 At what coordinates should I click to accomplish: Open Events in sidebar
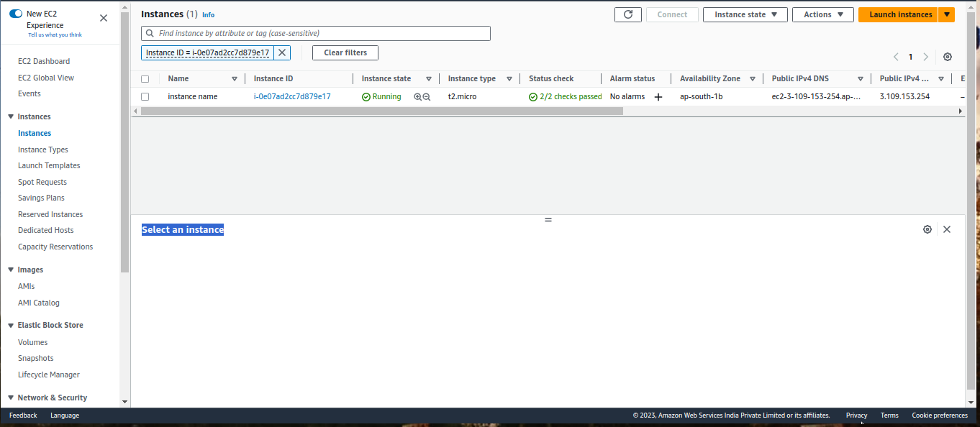pos(30,93)
